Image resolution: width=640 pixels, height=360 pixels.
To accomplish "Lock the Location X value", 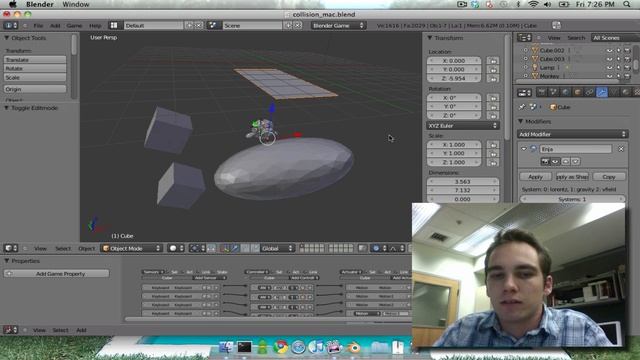I will tap(493, 61).
